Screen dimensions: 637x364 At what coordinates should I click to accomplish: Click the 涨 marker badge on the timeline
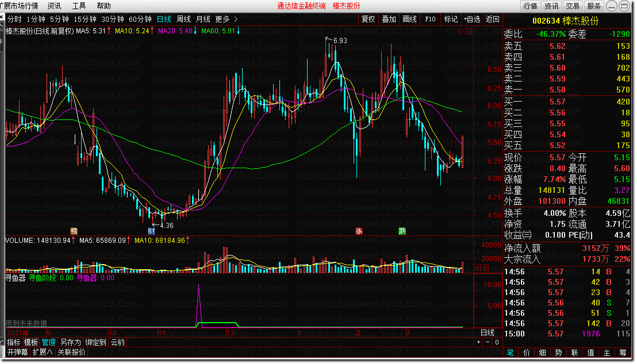pyautogui.click(x=359, y=231)
